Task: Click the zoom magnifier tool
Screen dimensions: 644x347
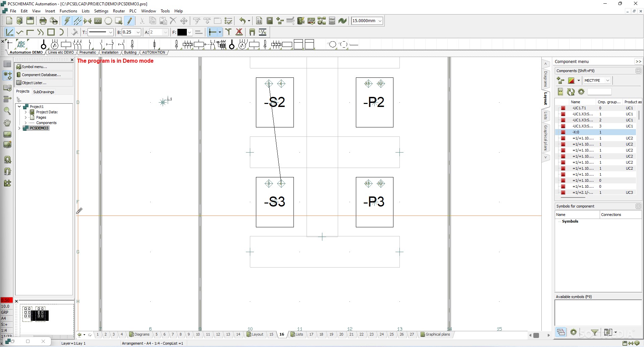Action: tap(7, 111)
